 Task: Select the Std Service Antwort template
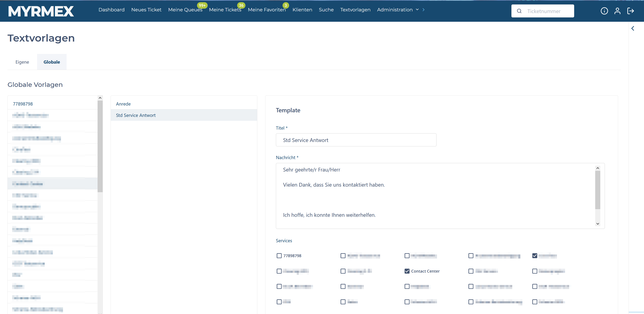point(184,115)
